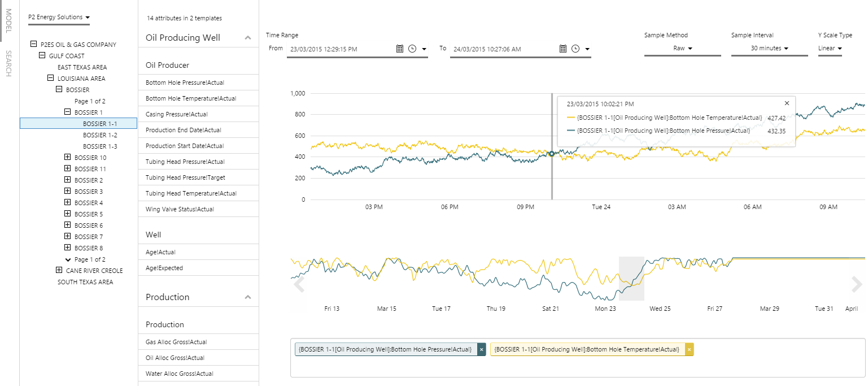Collapse the LOUISIANA AREA tree node

tap(51, 79)
